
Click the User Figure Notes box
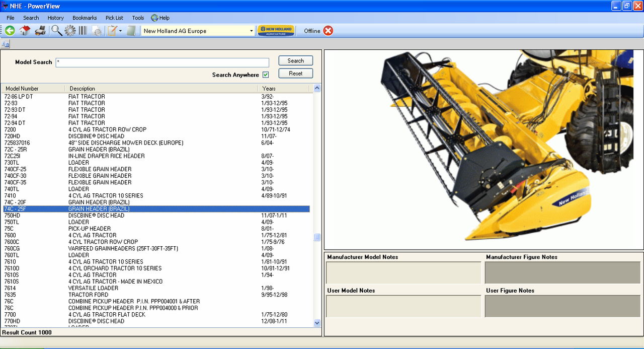click(x=562, y=306)
